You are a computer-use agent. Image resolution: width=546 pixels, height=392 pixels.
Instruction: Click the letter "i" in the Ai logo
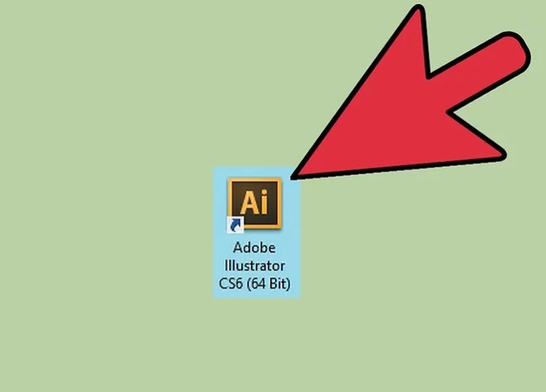265,202
